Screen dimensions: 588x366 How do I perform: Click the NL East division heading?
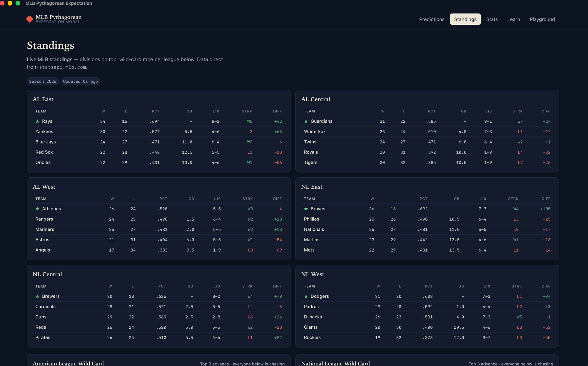coord(312,187)
